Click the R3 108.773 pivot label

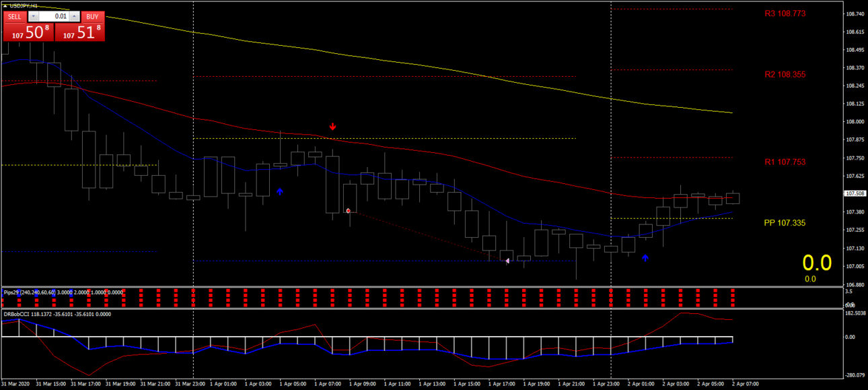coord(785,13)
